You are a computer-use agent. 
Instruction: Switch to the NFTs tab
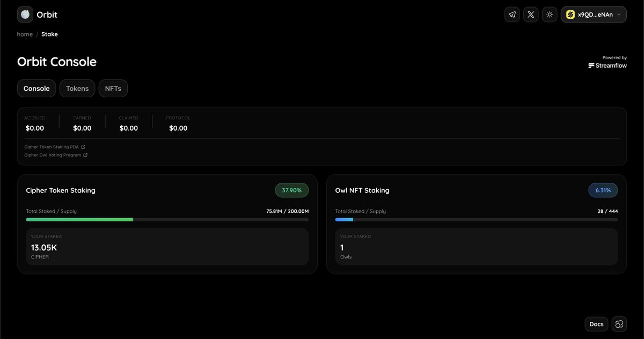[x=113, y=88]
